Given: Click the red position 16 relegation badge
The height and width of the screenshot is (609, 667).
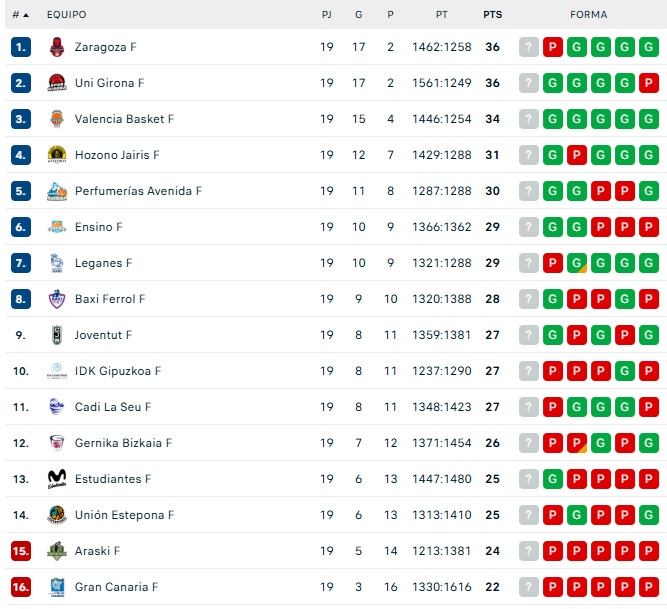Looking at the screenshot, I should tap(21, 587).
